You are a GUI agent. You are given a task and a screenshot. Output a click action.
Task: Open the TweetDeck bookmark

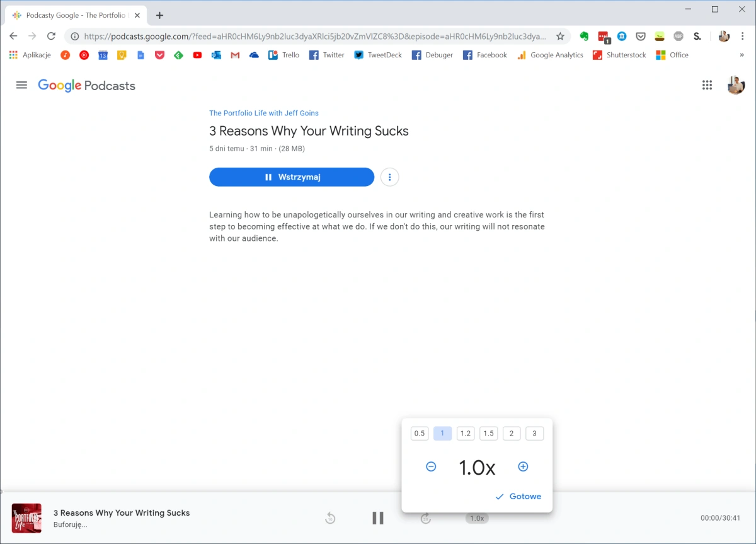(377, 55)
